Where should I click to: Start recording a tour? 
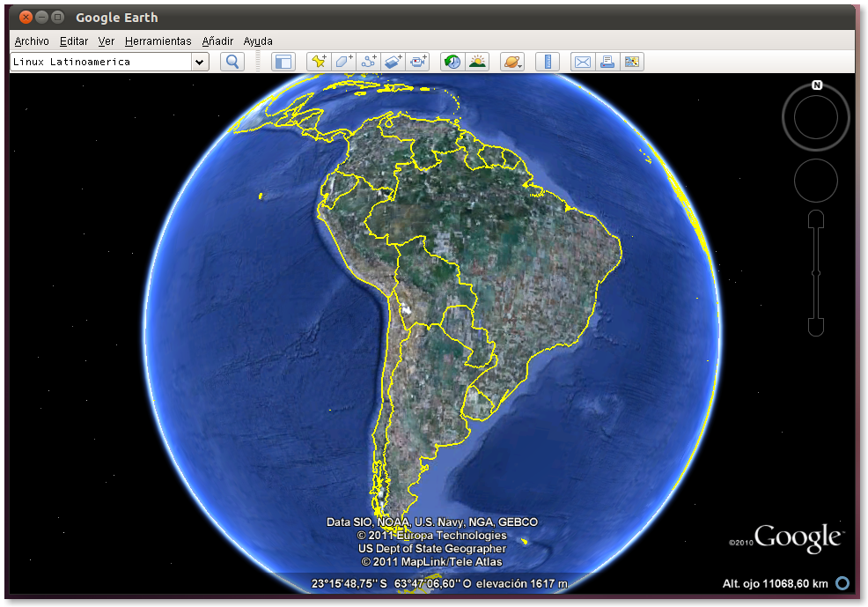point(417,62)
